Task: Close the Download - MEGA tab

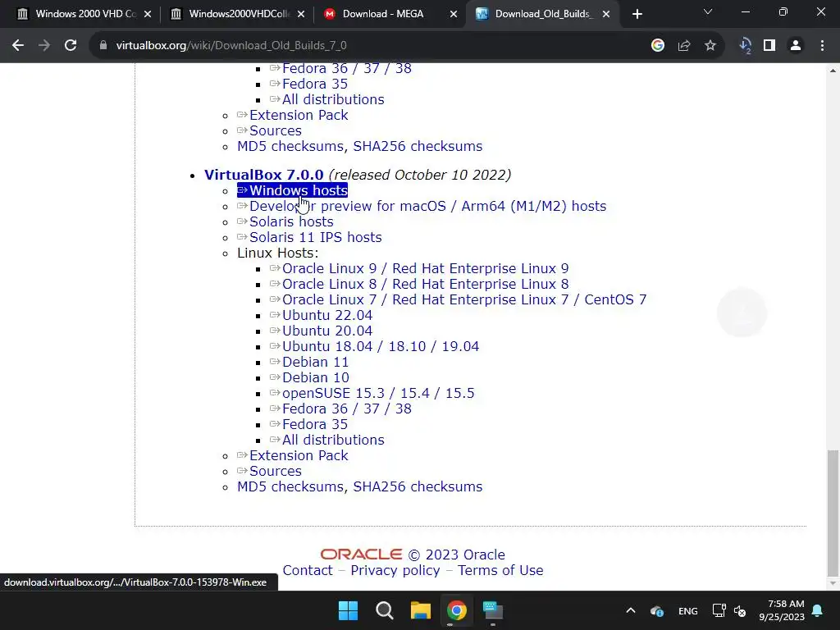Action: (x=454, y=15)
